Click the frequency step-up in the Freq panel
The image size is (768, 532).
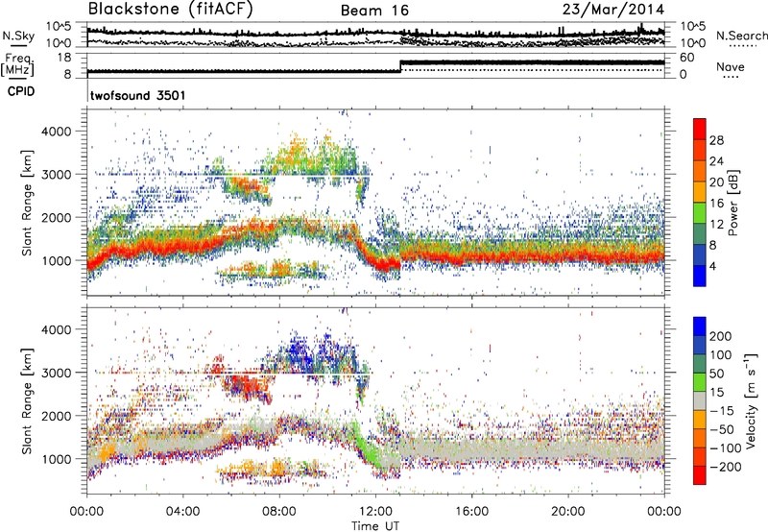coord(400,66)
